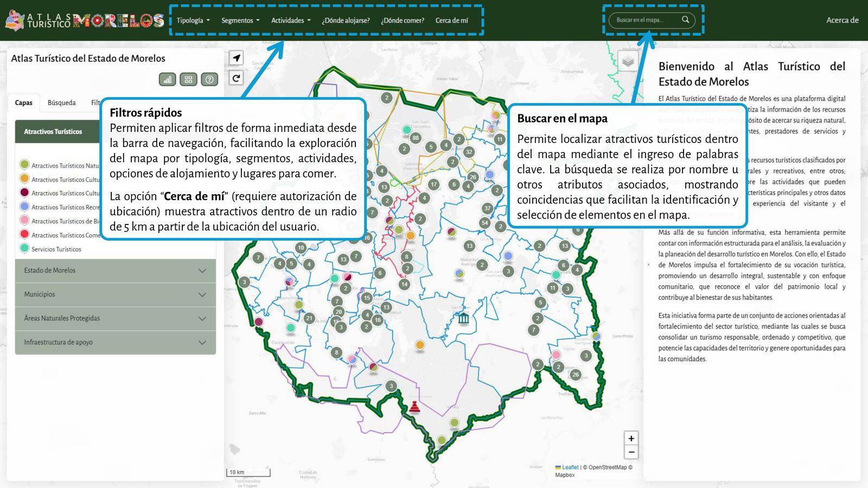Select the Capas tab
868x488 pixels.
24,102
